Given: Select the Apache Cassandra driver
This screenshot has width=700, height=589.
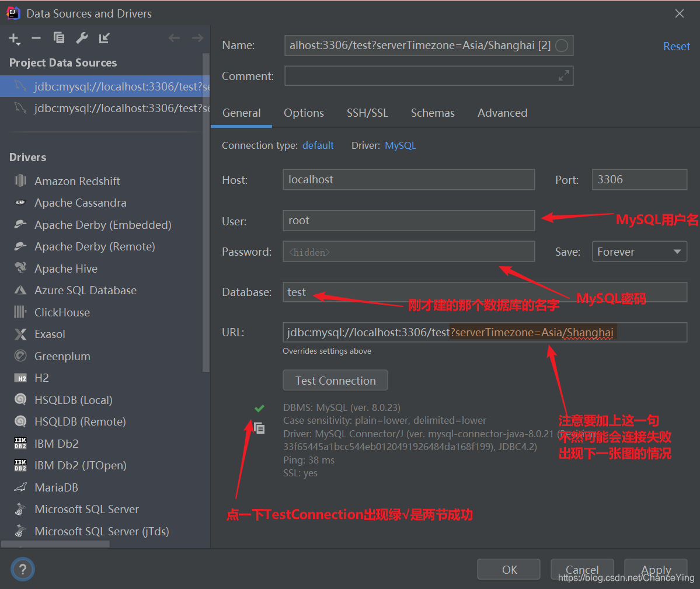Looking at the screenshot, I should pyautogui.click(x=81, y=203).
